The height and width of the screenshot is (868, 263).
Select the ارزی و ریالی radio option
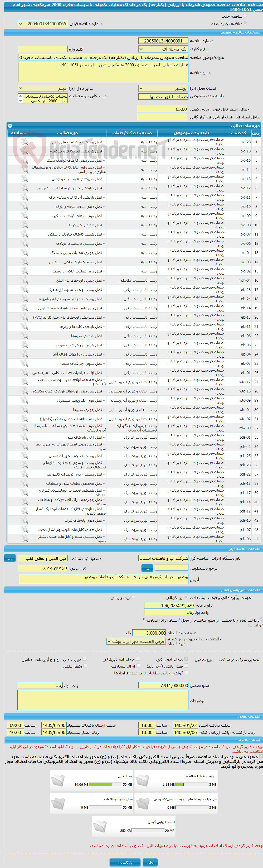[133, 597]
